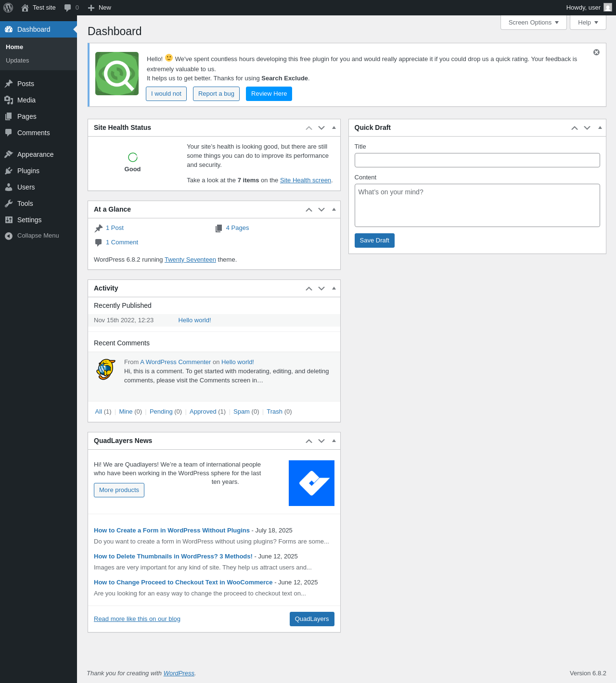
Task: Click the Collapse Menu arrow icon
Action: 9,236
